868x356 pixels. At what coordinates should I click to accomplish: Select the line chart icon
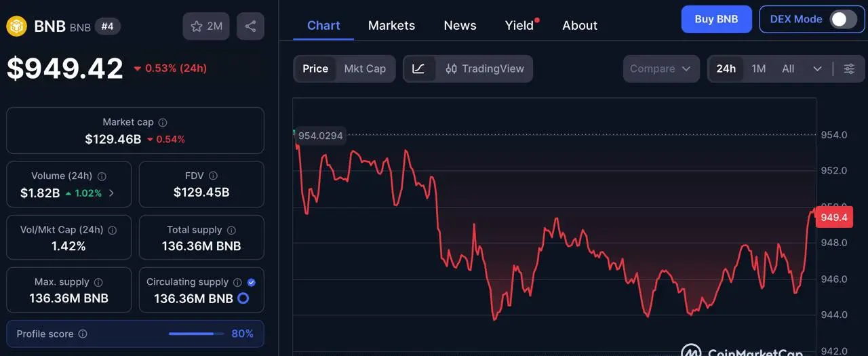418,68
